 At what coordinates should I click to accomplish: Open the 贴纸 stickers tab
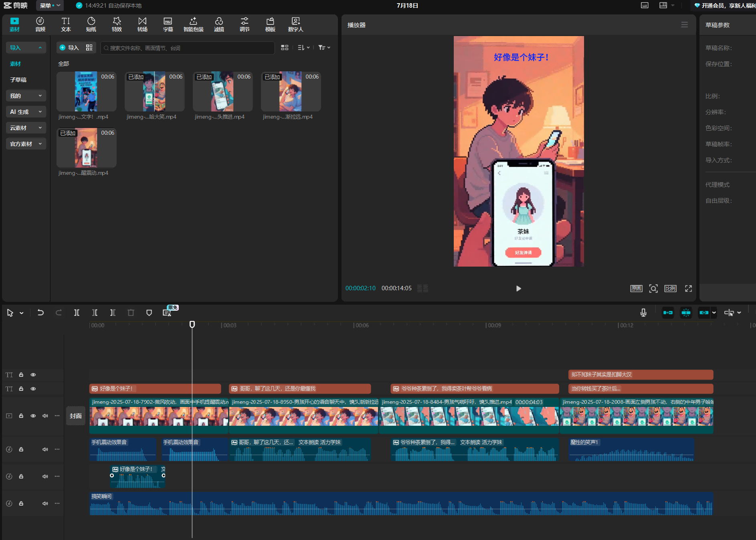point(91,24)
